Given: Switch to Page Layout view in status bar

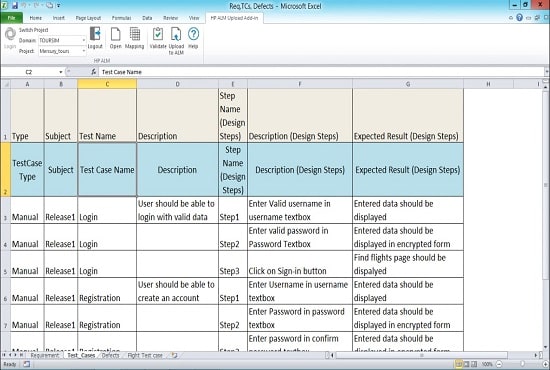Looking at the screenshot, I should [466, 364].
